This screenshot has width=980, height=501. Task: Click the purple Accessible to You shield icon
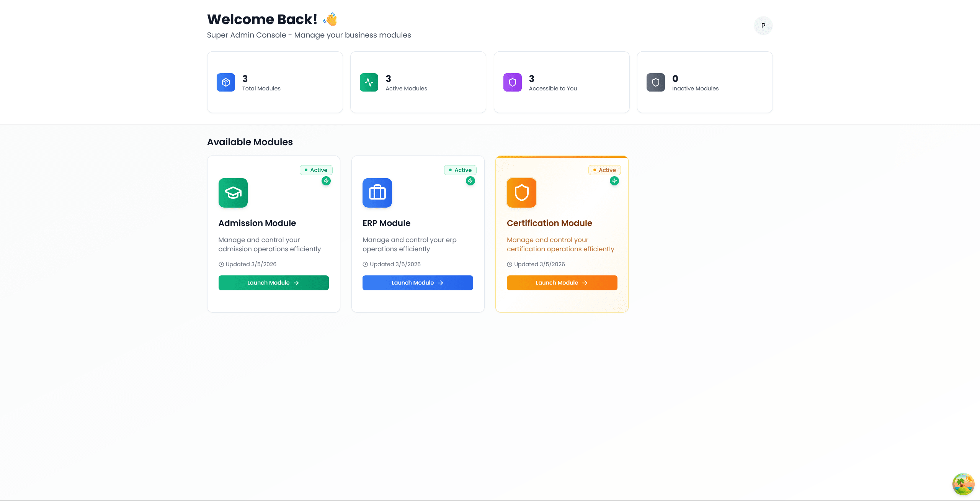pos(512,82)
